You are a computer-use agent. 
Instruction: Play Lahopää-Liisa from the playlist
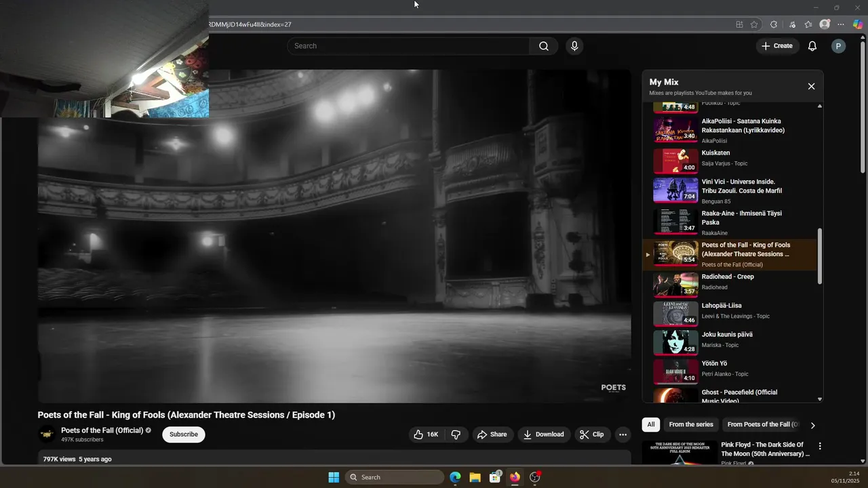point(730,314)
